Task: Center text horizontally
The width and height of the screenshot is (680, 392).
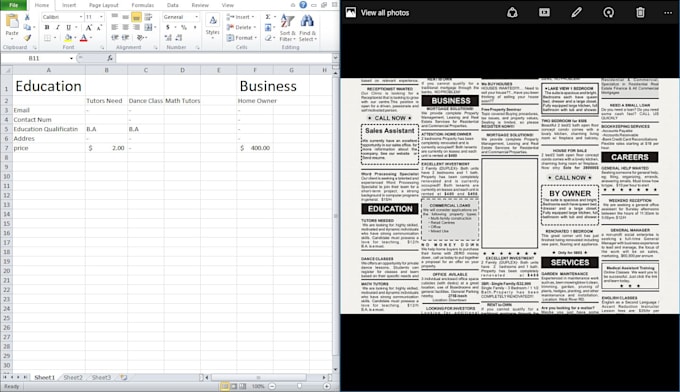Action: (x=125, y=27)
